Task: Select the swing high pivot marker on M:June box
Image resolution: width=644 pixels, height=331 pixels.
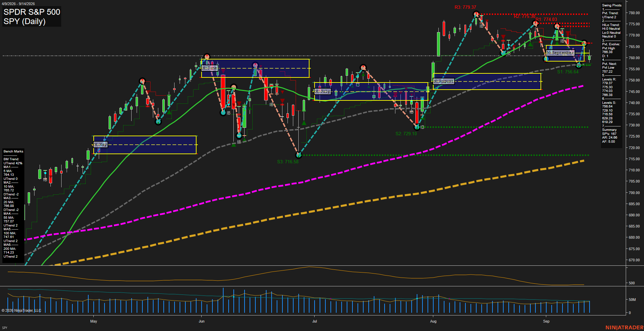Action: [x=207, y=56]
